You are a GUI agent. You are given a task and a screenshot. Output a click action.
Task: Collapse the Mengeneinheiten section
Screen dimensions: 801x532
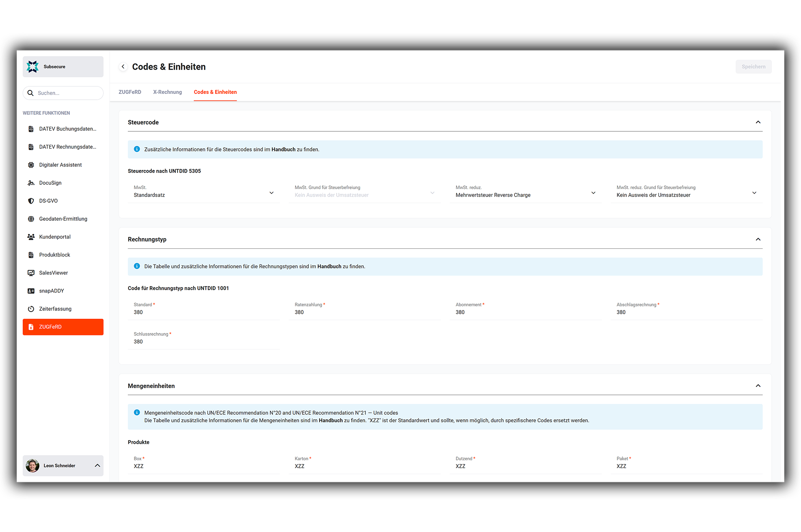pos(758,386)
